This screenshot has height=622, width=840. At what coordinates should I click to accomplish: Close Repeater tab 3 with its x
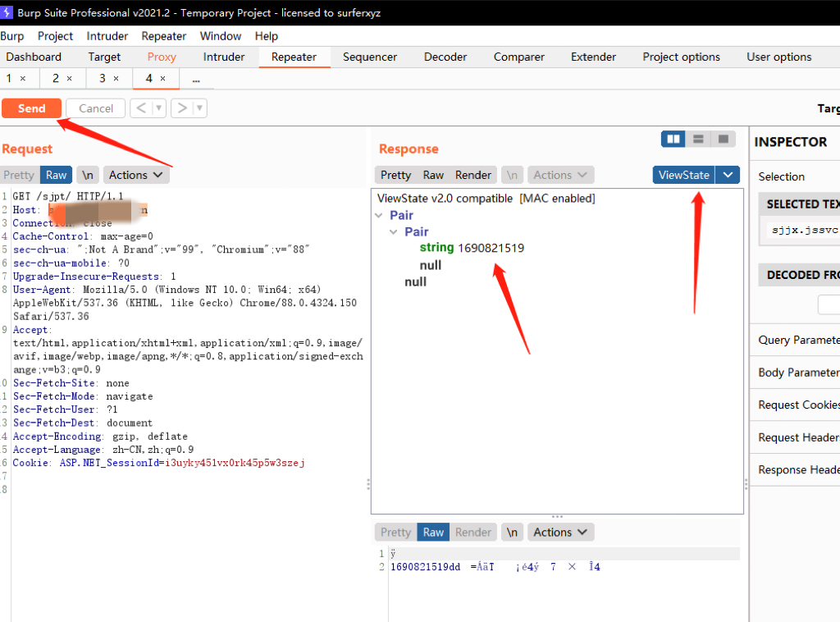[x=116, y=79]
